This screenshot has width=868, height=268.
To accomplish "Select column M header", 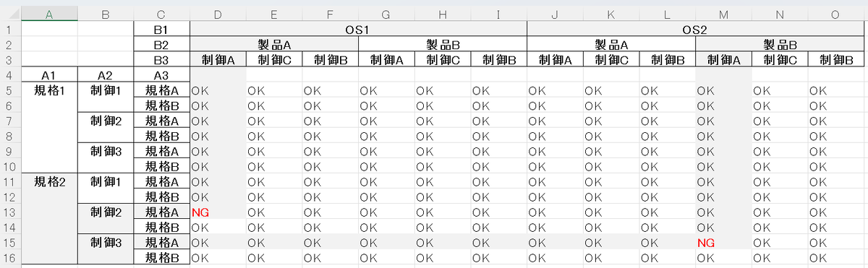I will [x=723, y=14].
